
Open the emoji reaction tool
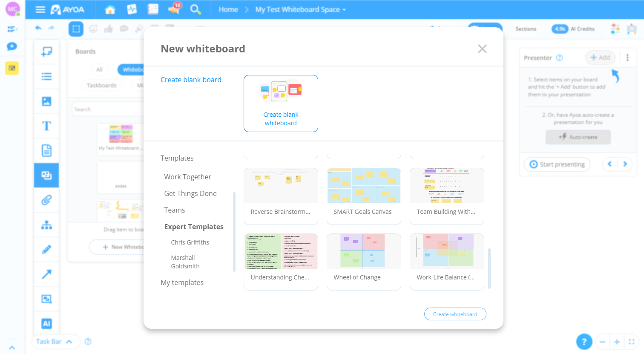coord(93,29)
